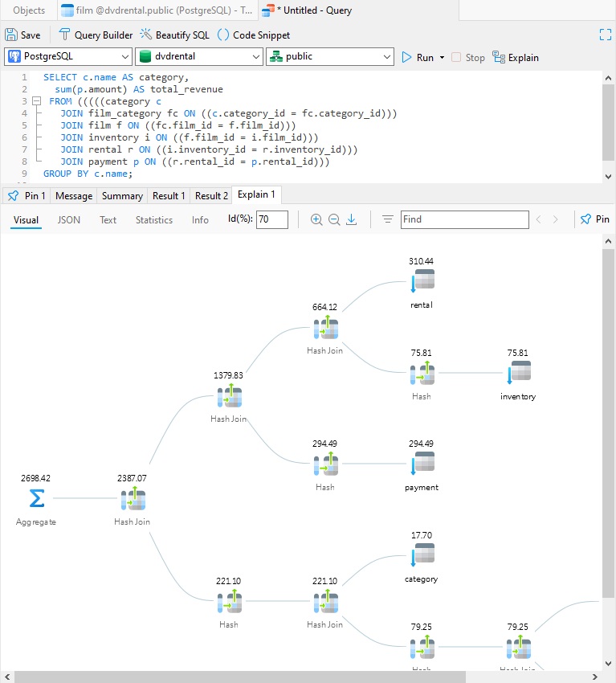The height and width of the screenshot is (683, 616).
Task: Switch to the Result 1 tab
Action: (169, 196)
